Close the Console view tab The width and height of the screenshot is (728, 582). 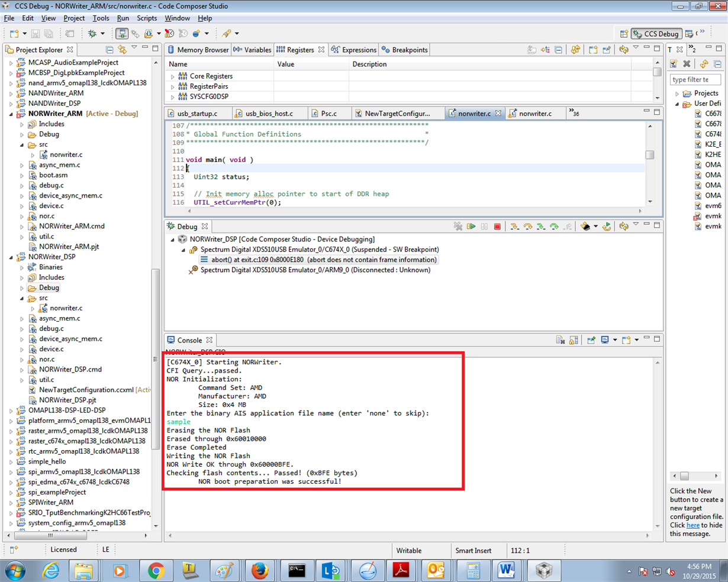[x=210, y=340]
